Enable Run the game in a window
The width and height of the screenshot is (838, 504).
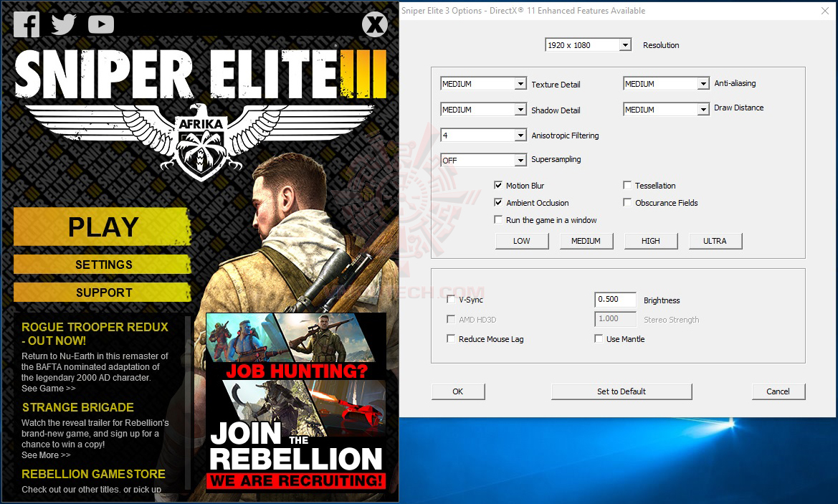pyautogui.click(x=498, y=219)
